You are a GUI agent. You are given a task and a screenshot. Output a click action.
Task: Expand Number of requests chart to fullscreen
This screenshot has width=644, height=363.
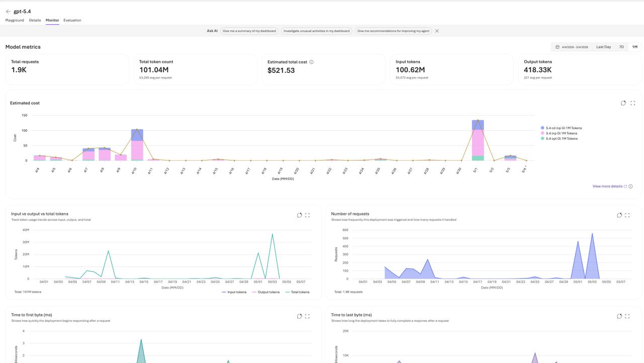click(x=627, y=215)
